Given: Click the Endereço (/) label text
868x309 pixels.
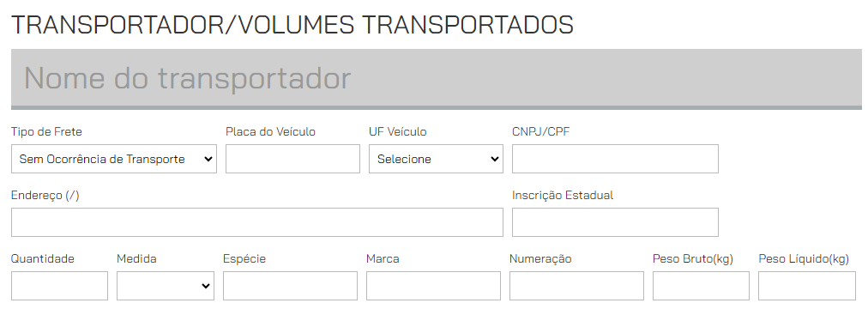Looking at the screenshot, I should click(45, 196).
